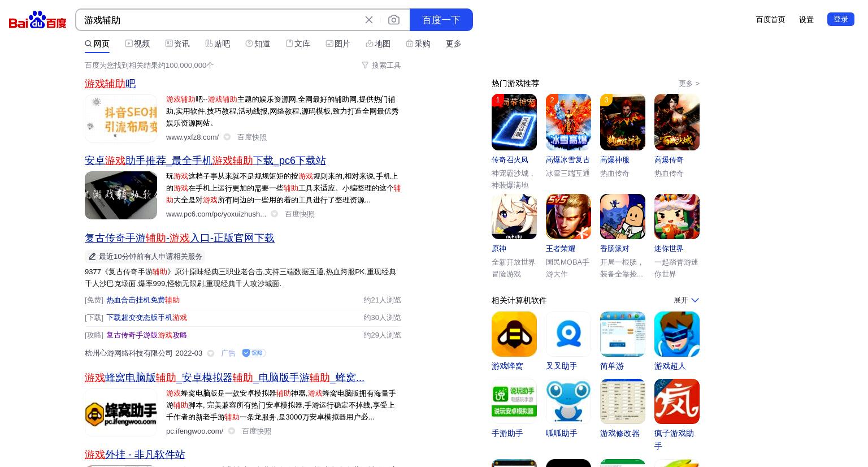This screenshot has width=868, height=467.
Task: Click the 香肠派对 game icon
Action: (623, 217)
